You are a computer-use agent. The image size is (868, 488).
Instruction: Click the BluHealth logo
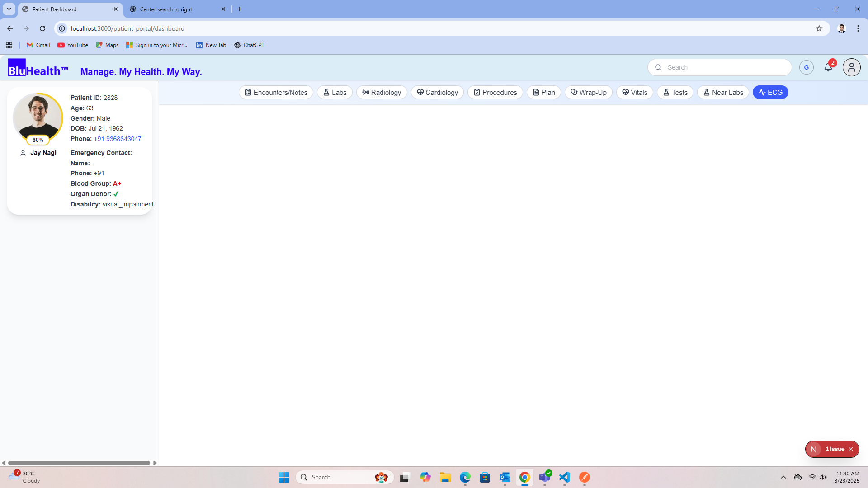point(38,69)
